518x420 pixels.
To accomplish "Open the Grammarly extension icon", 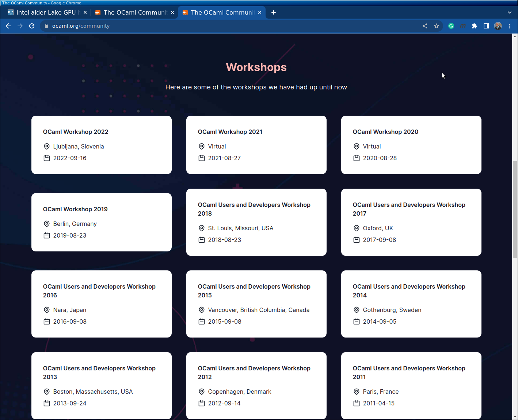I will coord(451,26).
